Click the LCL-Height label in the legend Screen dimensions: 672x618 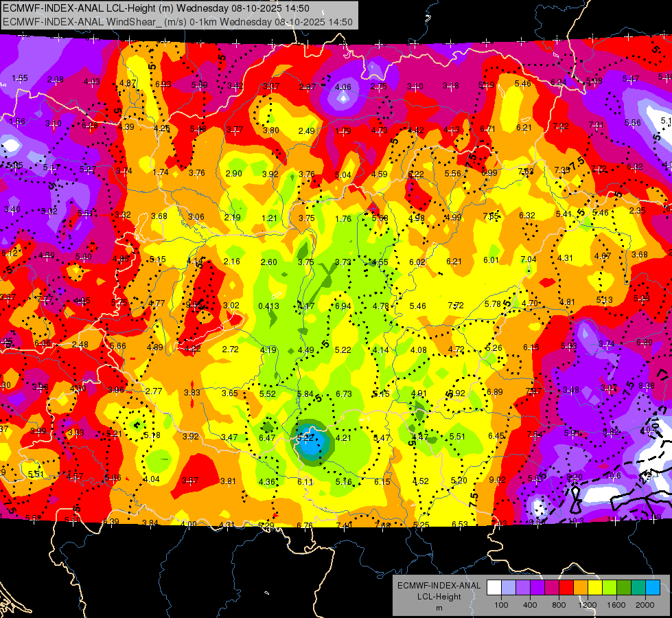click(439, 597)
